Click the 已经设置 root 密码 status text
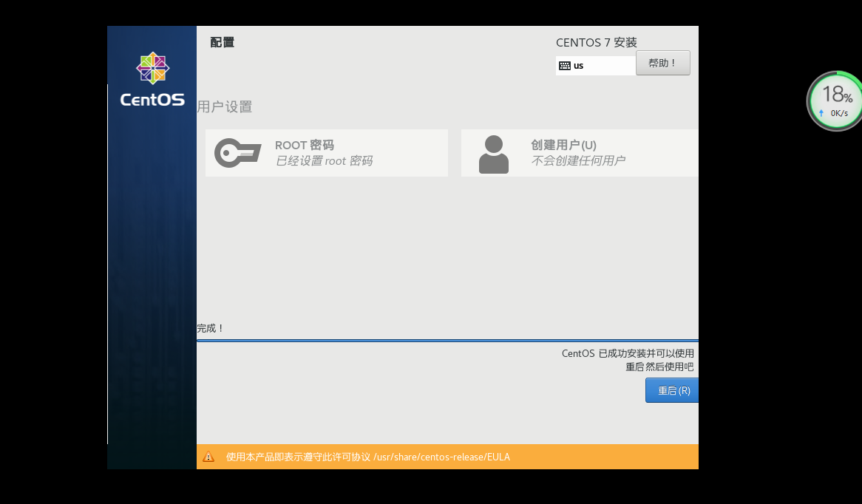The height and width of the screenshot is (504, 862). (324, 161)
